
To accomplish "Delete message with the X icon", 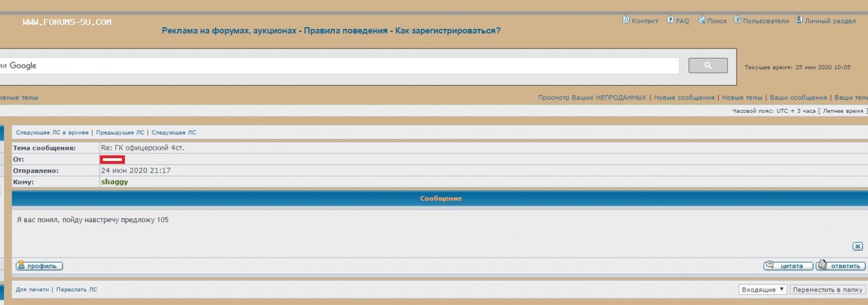I will pos(858,247).
